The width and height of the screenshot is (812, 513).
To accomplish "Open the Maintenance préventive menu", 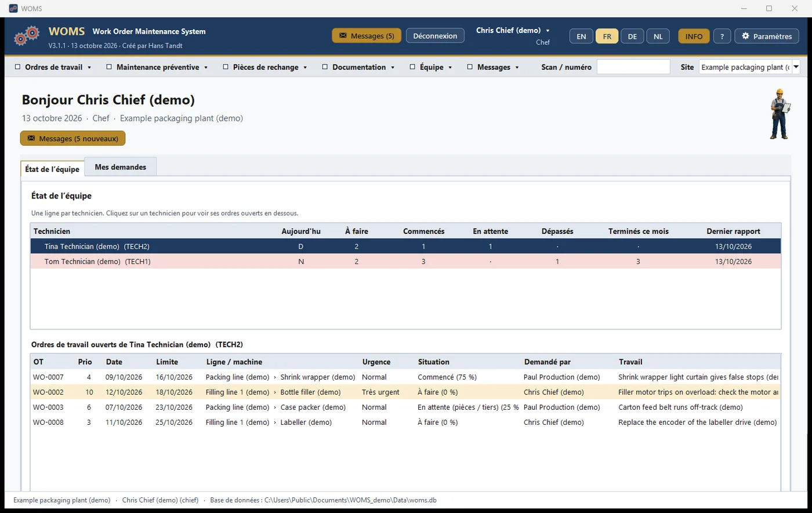I will [x=157, y=67].
